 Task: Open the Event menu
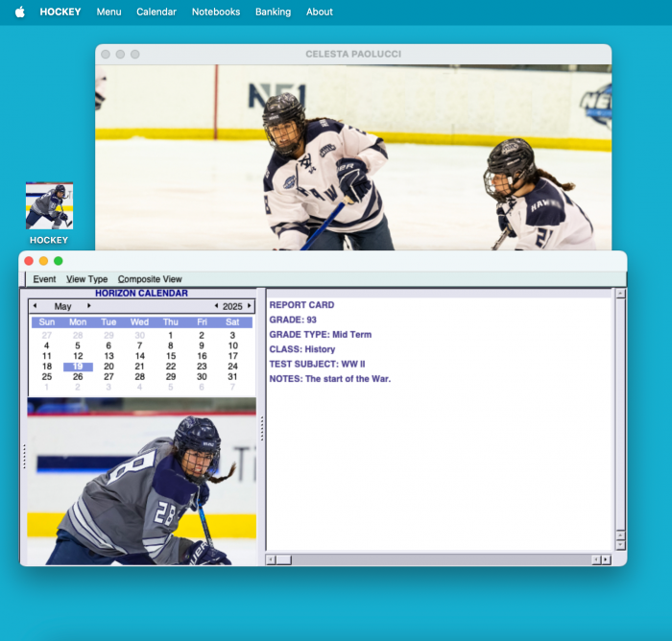point(44,279)
